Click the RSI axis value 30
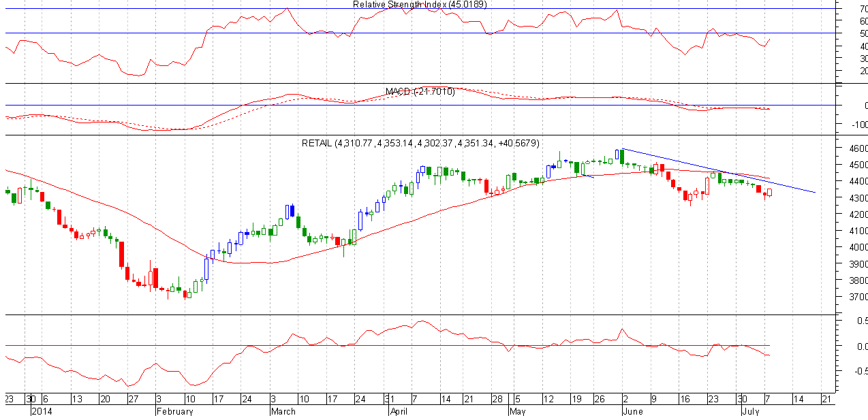The height and width of the screenshot is (420, 868). pos(863,59)
